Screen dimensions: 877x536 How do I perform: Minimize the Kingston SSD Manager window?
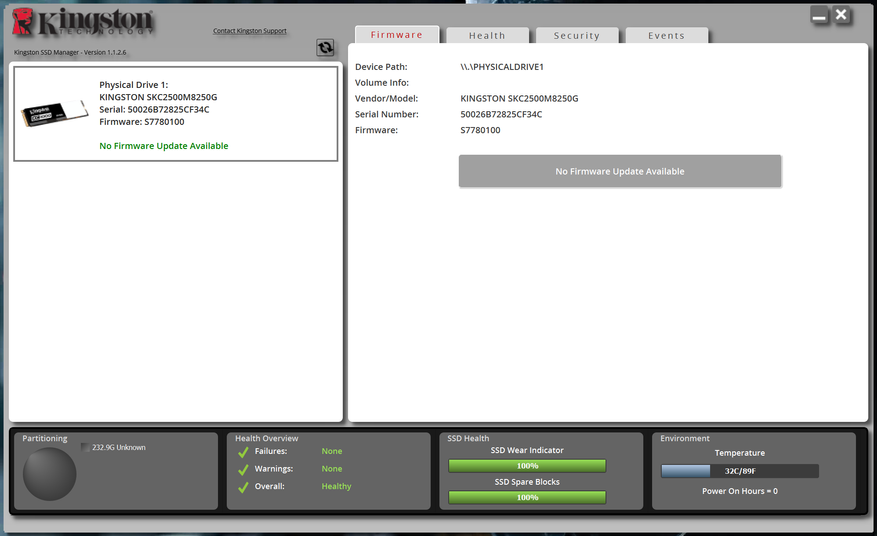819,16
